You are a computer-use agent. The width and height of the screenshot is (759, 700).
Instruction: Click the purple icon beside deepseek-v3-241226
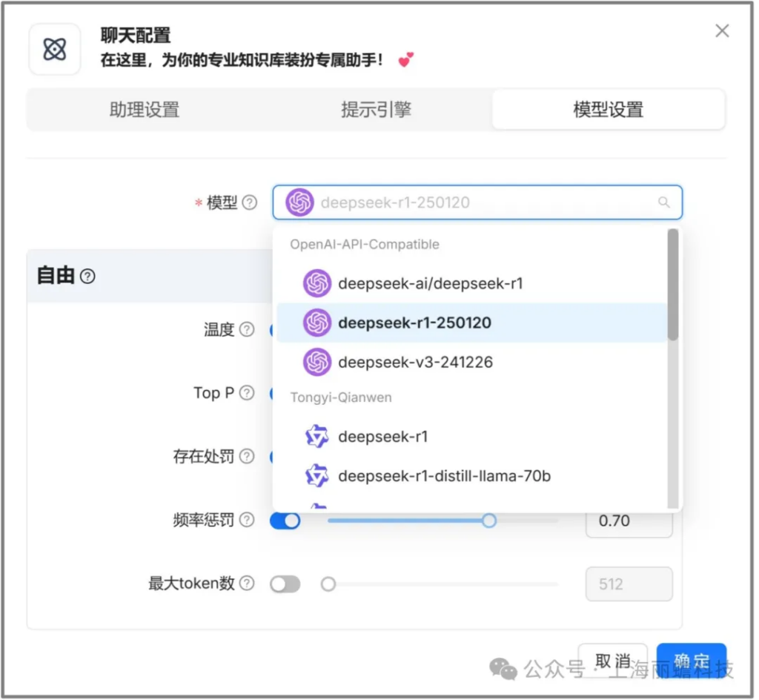317,362
